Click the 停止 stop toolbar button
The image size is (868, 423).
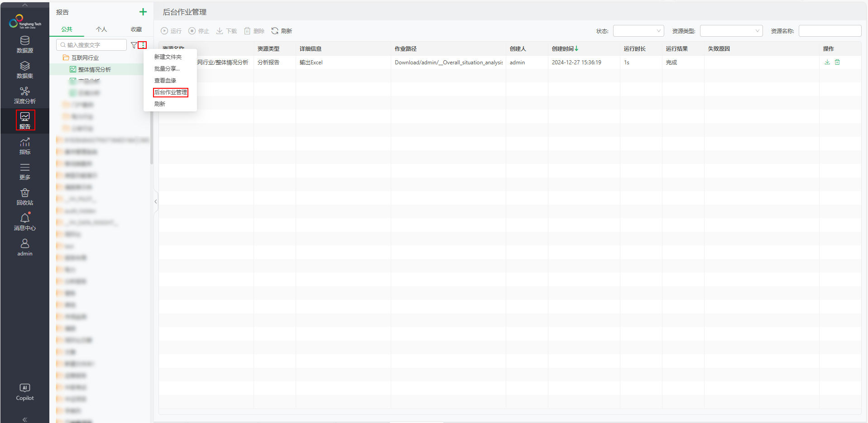[199, 31]
